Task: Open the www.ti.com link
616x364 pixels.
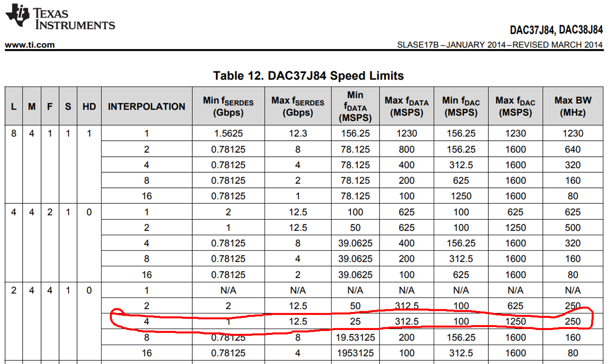Action: click(x=30, y=45)
